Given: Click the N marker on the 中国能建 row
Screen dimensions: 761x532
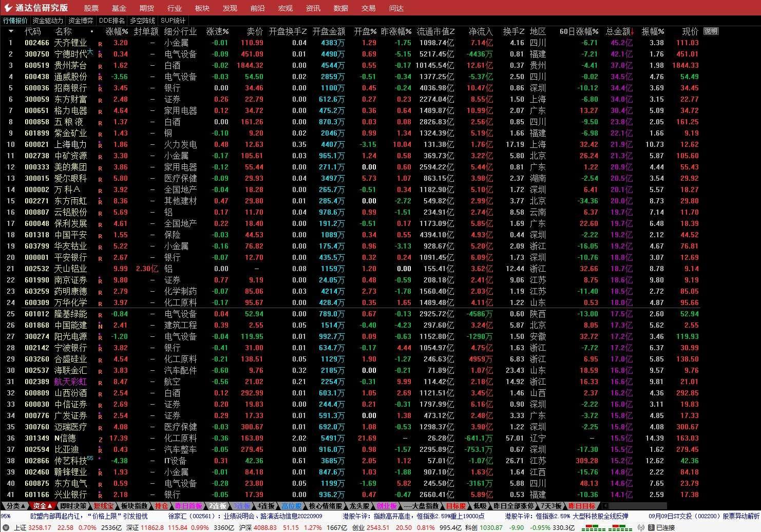Looking at the screenshot, I should [100, 326].
